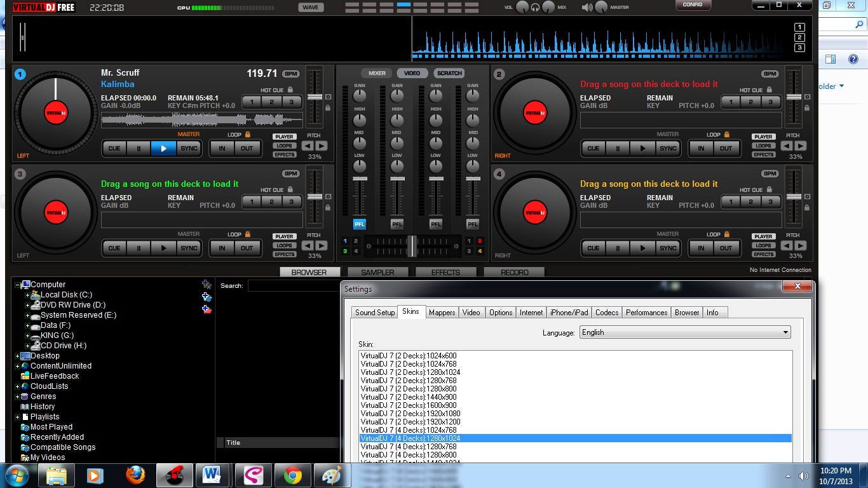
Task: Toggle PFL on the third mixer channel
Action: pyautogui.click(x=435, y=224)
